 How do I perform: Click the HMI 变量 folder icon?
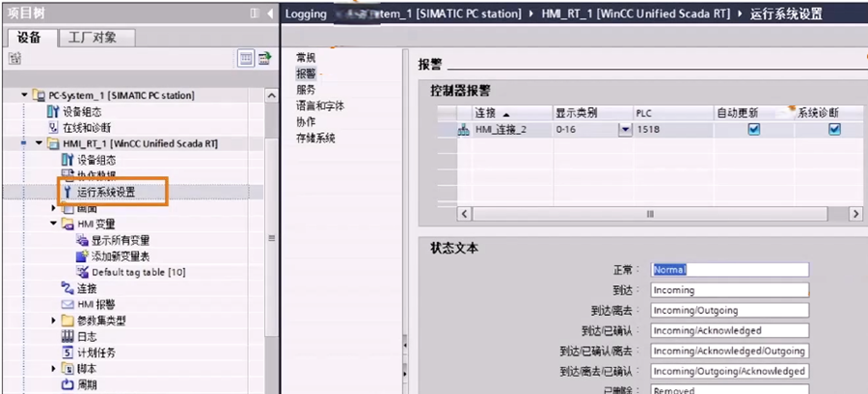68,224
